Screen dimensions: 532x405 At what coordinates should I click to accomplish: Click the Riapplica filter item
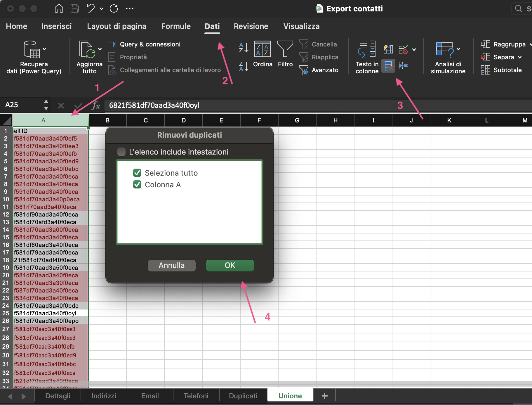tap(319, 57)
